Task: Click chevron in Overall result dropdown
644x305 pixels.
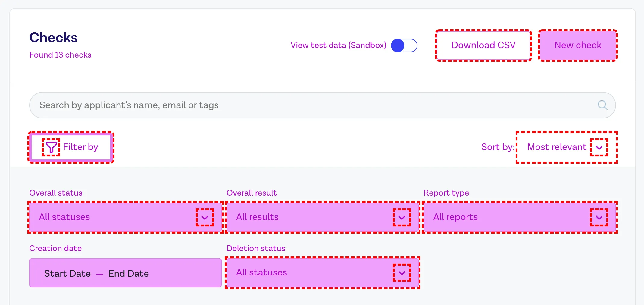Action: pyautogui.click(x=402, y=217)
